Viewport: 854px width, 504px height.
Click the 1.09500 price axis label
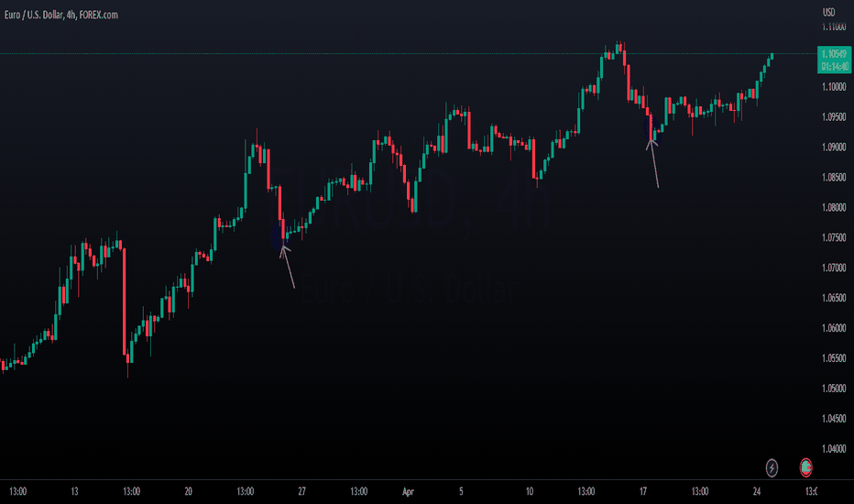click(x=834, y=116)
